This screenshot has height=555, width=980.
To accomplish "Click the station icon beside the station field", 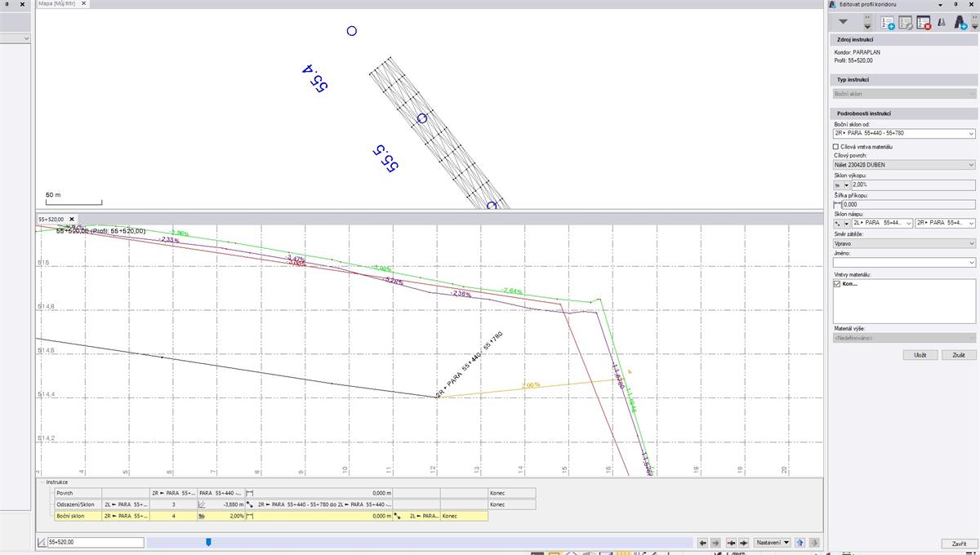I will point(42,542).
